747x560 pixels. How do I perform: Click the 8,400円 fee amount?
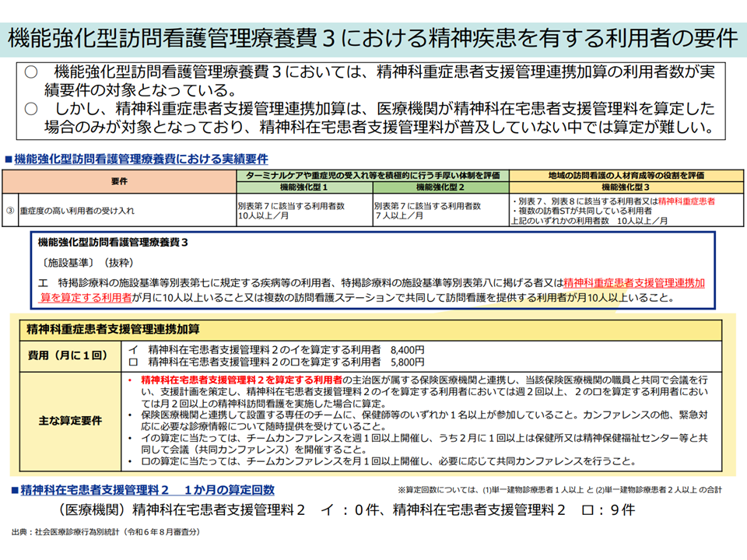pyautogui.click(x=408, y=350)
